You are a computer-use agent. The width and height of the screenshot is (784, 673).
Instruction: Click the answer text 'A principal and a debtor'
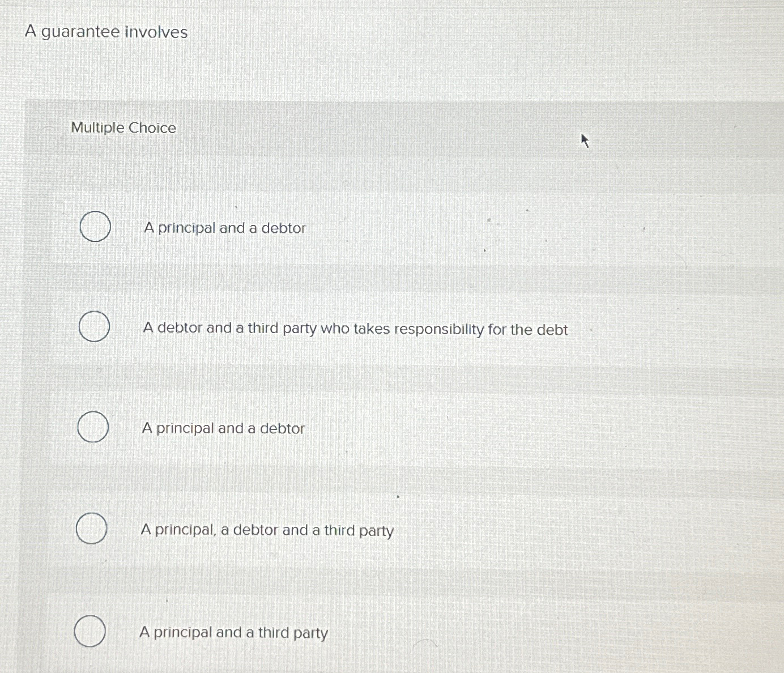click(224, 228)
